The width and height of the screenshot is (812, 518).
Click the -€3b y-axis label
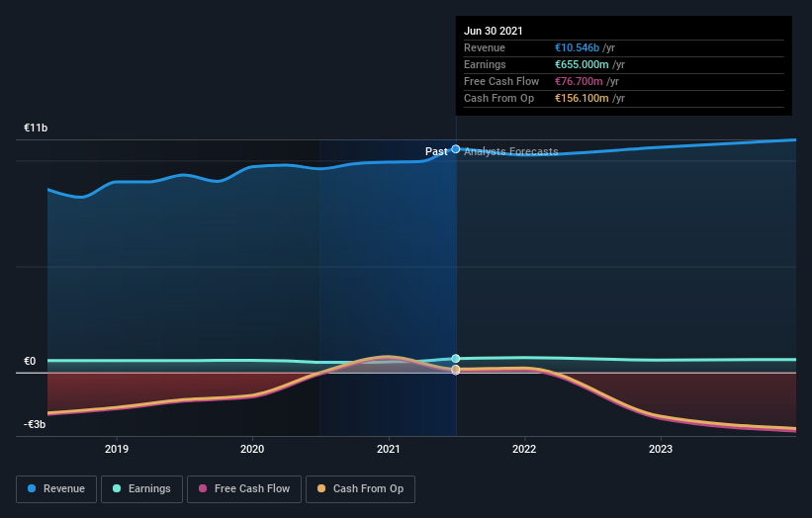tap(35, 424)
